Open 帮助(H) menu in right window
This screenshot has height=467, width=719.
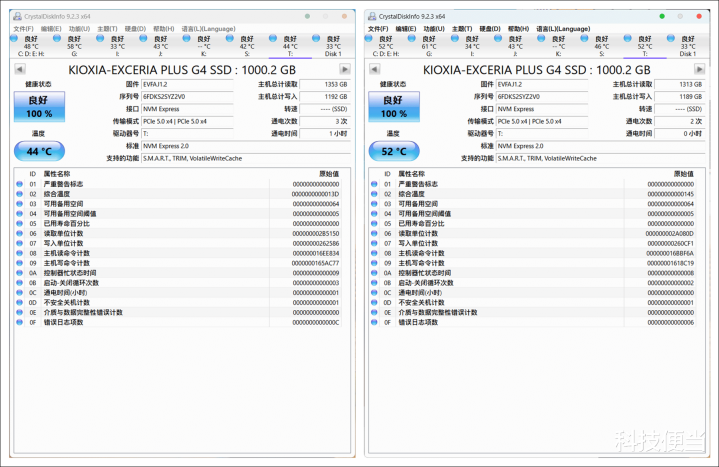click(518, 29)
